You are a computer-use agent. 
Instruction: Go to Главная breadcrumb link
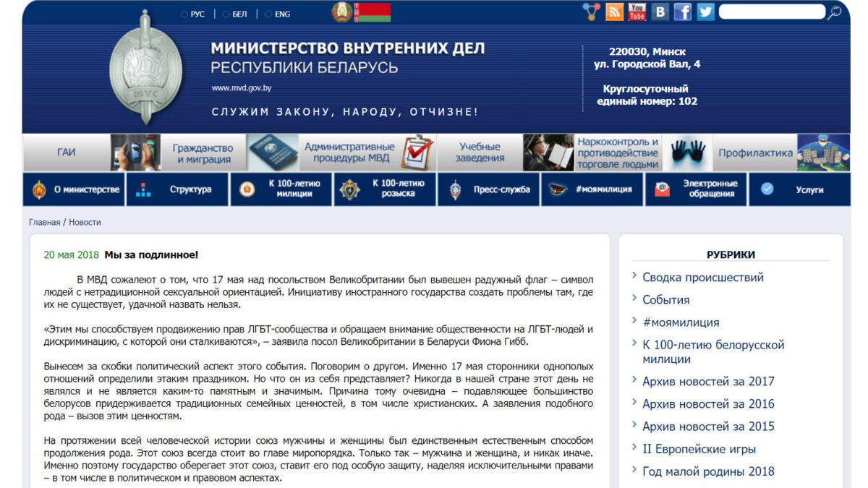(45, 222)
